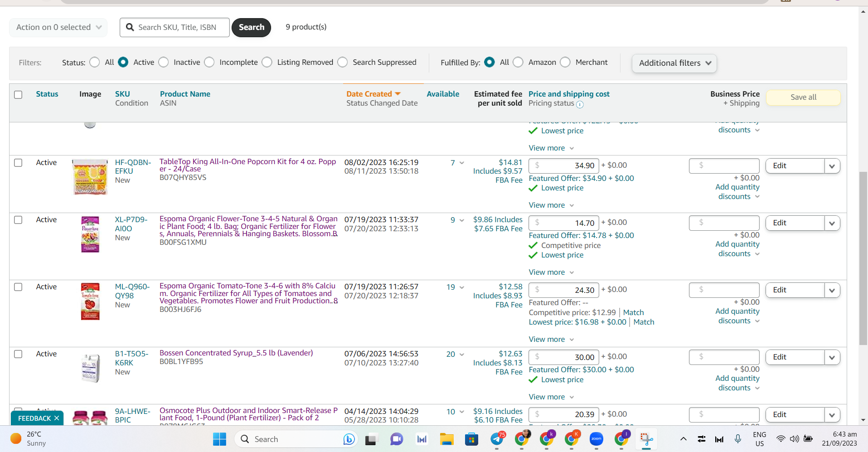Filter by Listing Removed status
868x452 pixels.
(267, 62)
